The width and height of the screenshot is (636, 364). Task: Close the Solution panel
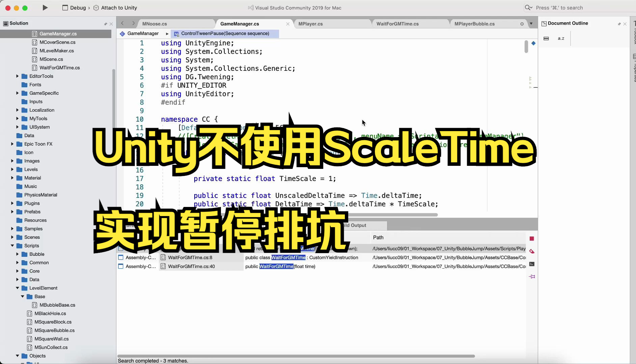pyautogui.click(x=111, y=24)
